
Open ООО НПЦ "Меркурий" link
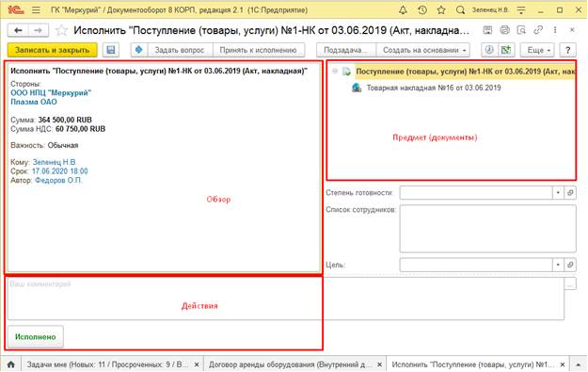click(51, 92)
